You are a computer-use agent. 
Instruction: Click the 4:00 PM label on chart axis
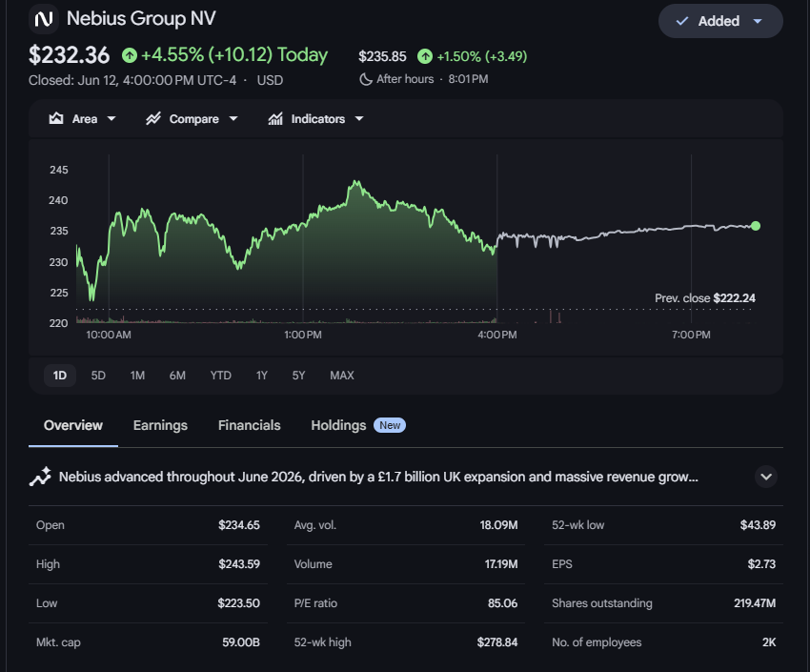[x=496, y=335]
